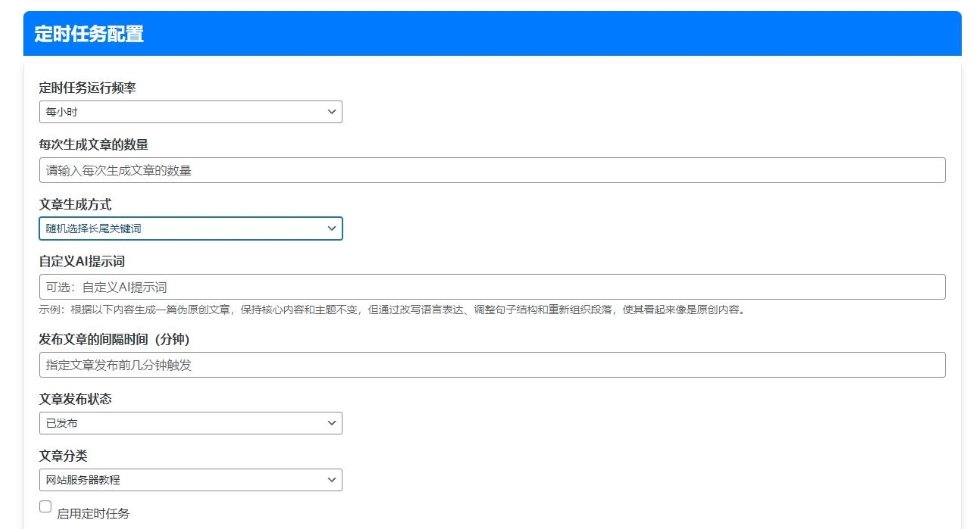The image size is (975, 529).
Task: Click the chevron arrow on 已发布 select
Action: (x=332, y=424)
